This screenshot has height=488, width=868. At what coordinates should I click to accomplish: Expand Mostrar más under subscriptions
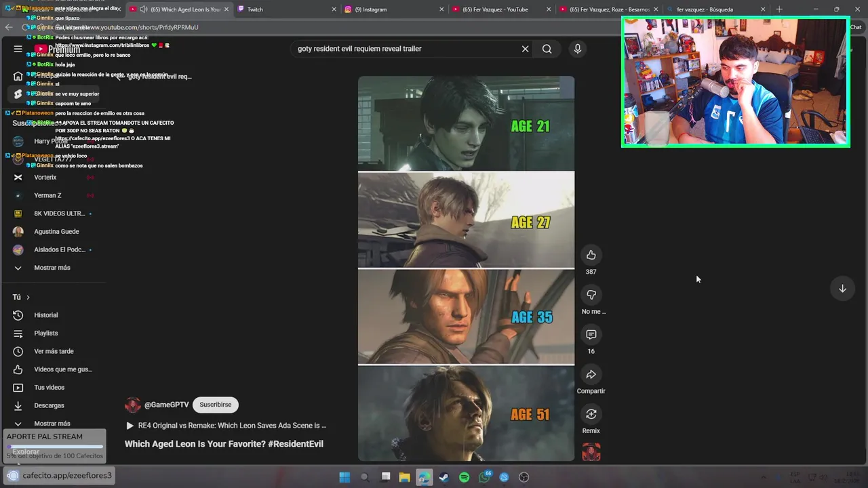coord(52,268)
